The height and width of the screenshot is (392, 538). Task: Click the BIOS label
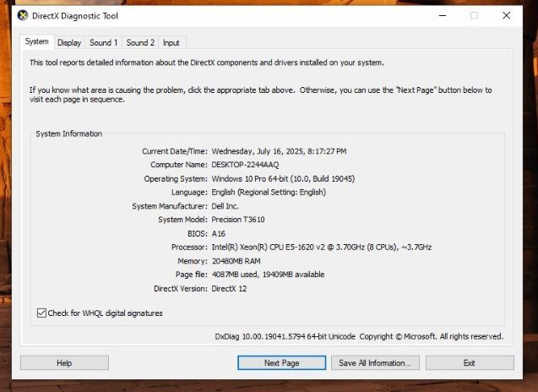[198, 233]
